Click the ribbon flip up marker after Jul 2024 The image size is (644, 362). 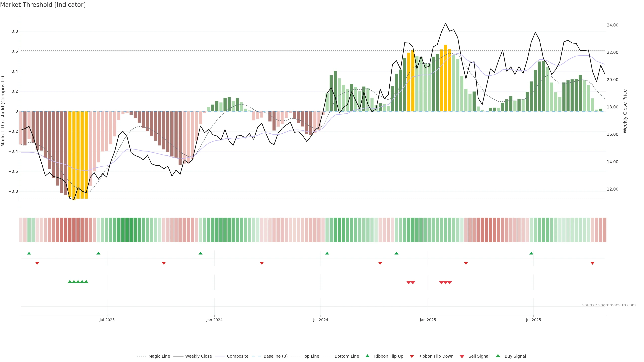coord(327,253)
